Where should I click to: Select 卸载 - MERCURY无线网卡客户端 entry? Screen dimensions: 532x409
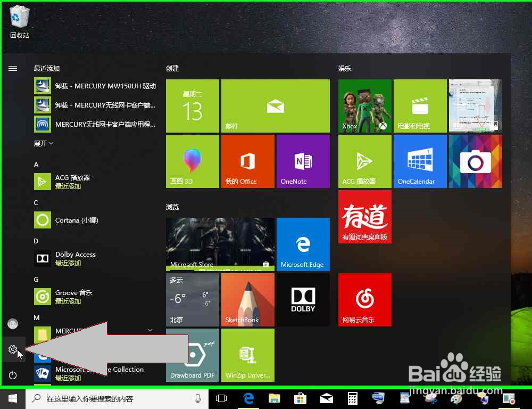95,105
